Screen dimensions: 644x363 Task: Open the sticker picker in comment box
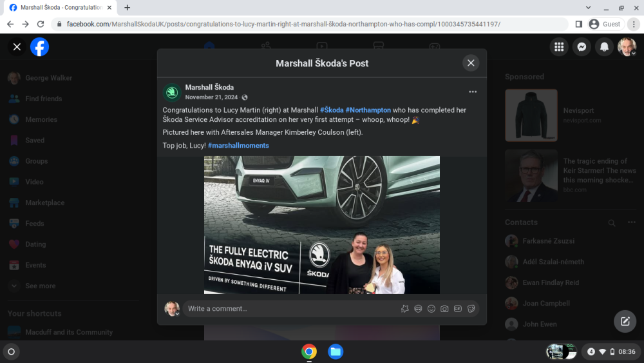point(471,309)
